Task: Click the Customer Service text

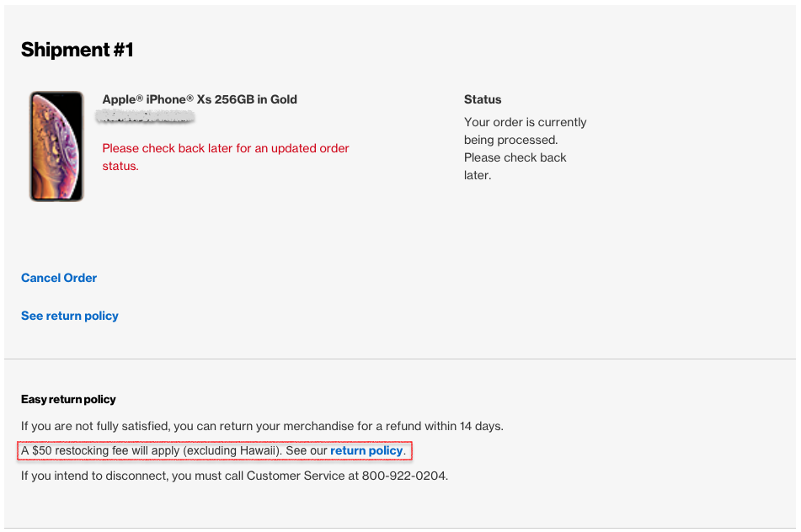Action: pyautogui.click(x=296, y=476)
